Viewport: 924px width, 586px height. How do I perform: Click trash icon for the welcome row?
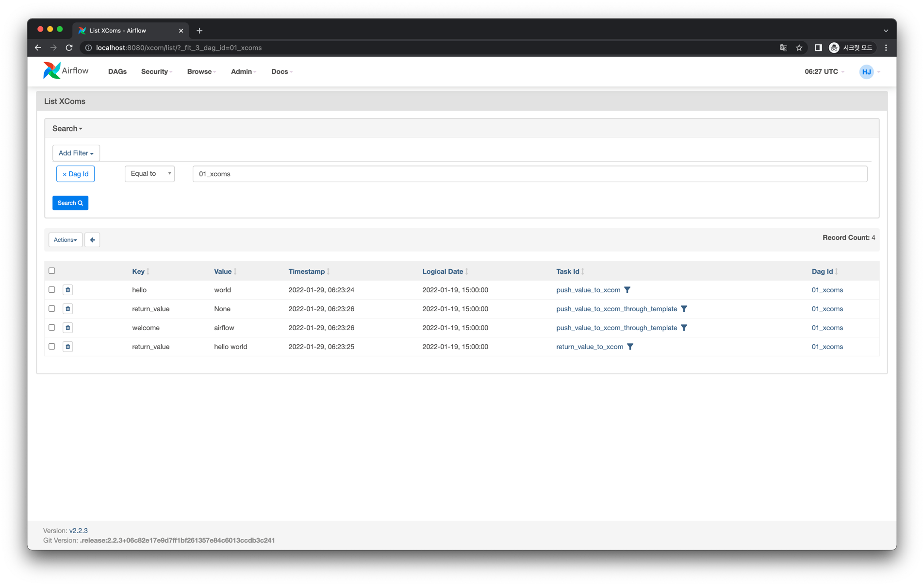click(68, 328)
